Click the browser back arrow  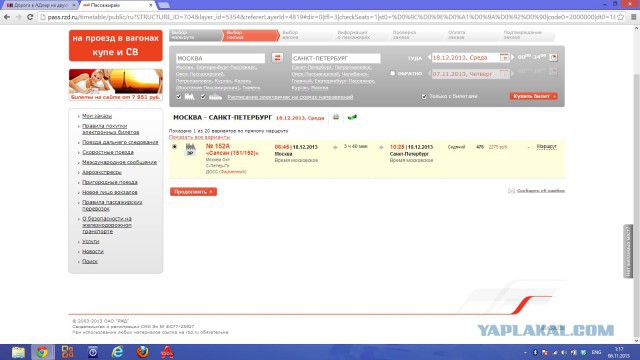click(x=7, y=17)
